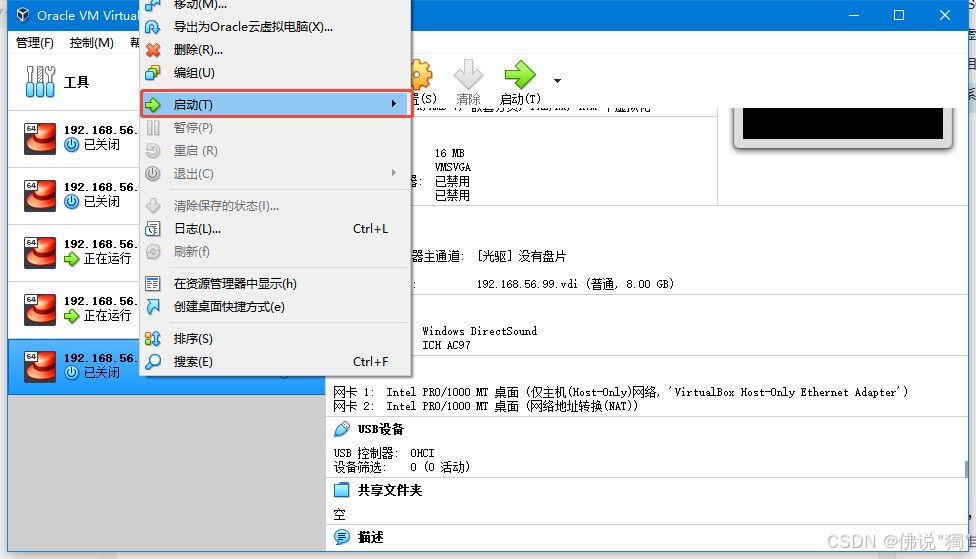Click the ICH AC97 controller text
The width and height of the screenshot is (976, 559).
coord(446,345)
